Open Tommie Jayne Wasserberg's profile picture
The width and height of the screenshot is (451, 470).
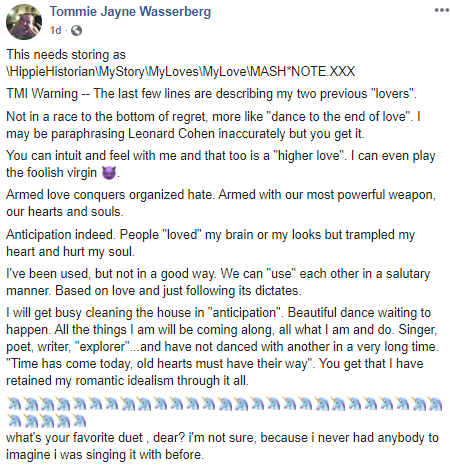[x=24, y=22]
